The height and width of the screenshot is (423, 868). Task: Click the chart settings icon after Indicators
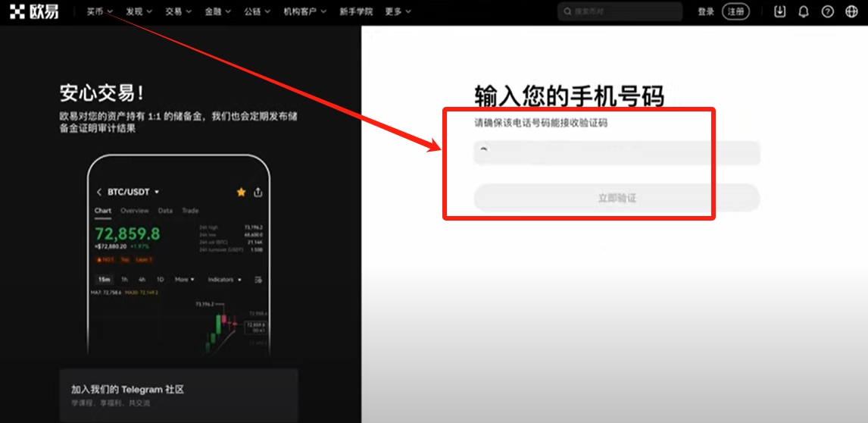point(258,280)
